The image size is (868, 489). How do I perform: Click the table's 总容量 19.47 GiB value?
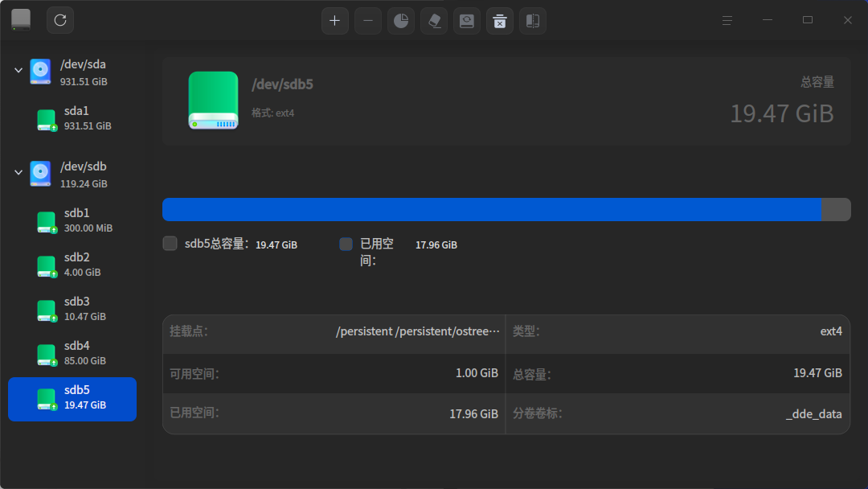pos(817,373)
